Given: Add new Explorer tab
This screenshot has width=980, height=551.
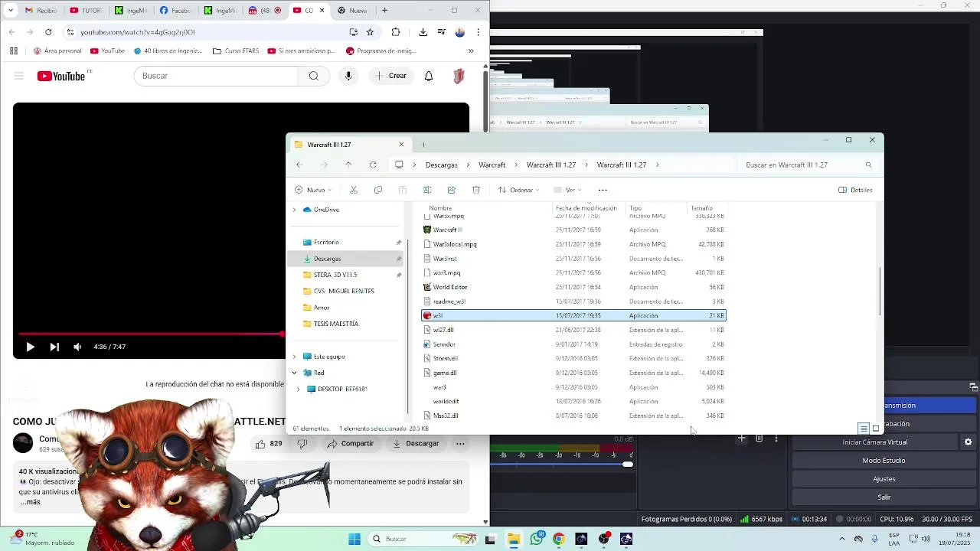Looking at the screenshot, I should [423, 145].
